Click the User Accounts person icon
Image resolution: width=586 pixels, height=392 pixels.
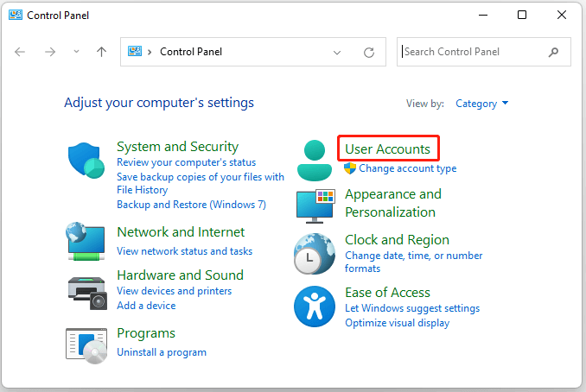point(315,160)
